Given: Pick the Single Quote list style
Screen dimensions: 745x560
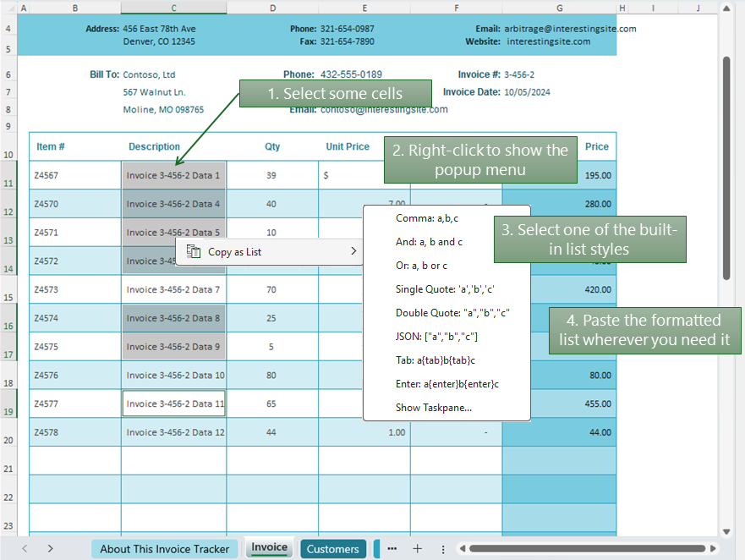Looking at the screenshot, I should 445,289.
